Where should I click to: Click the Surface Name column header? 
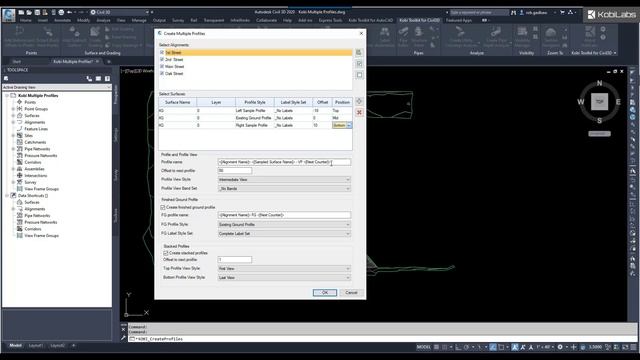(178, 102)
